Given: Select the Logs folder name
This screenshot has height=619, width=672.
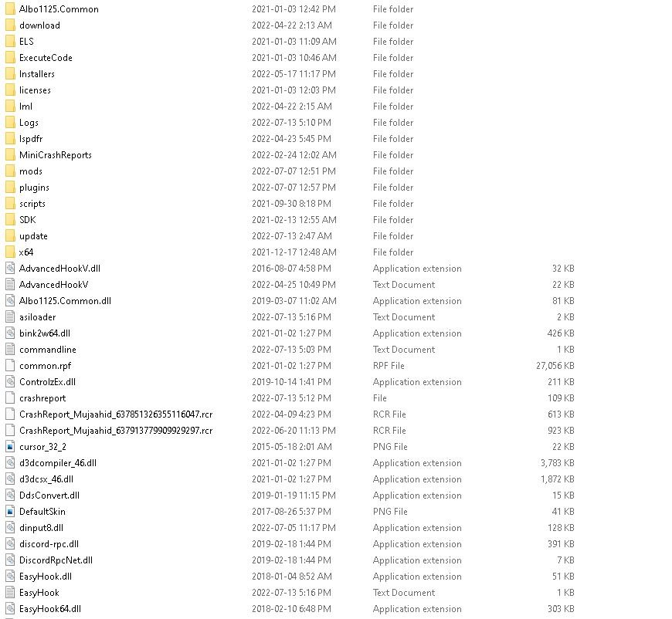Looking at the screenshot, I should click(29, 123).
